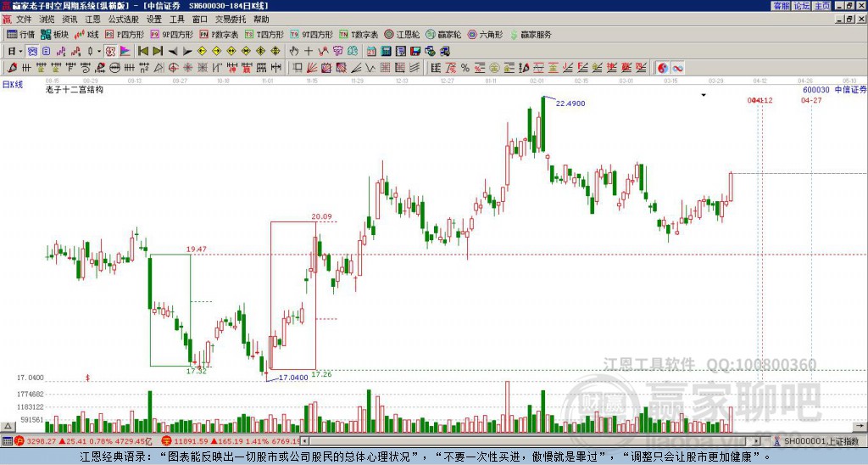Jump to last bar with green arrow

pos(158,51)
